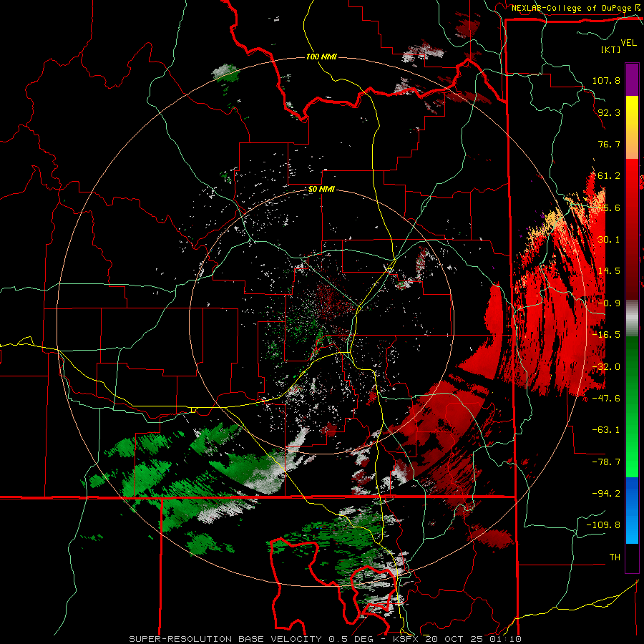Select the 30.1 velocity scale value

click(x=609, y=240)
